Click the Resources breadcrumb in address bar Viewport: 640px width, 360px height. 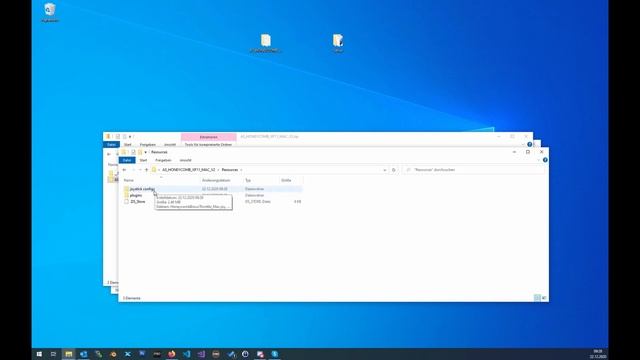click(x=229, y=170)
